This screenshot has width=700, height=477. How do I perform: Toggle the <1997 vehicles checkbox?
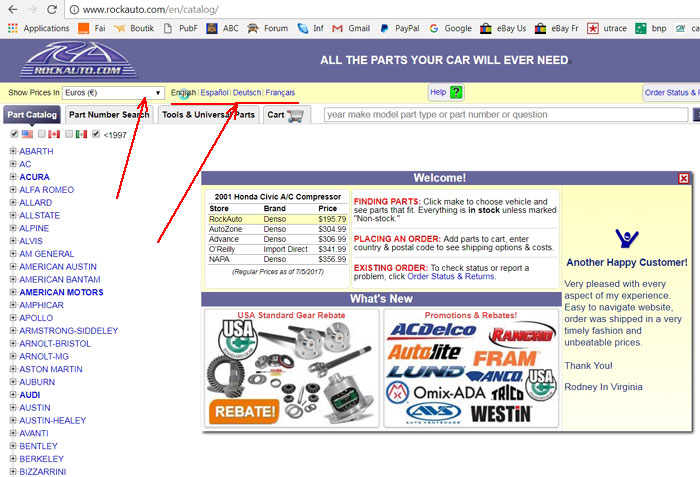(96, 134)
